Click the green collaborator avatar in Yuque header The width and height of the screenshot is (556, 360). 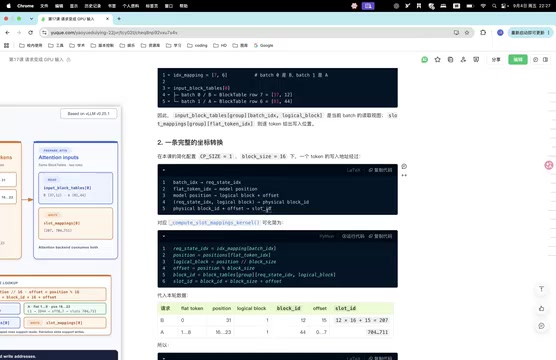tap(424, 60)
